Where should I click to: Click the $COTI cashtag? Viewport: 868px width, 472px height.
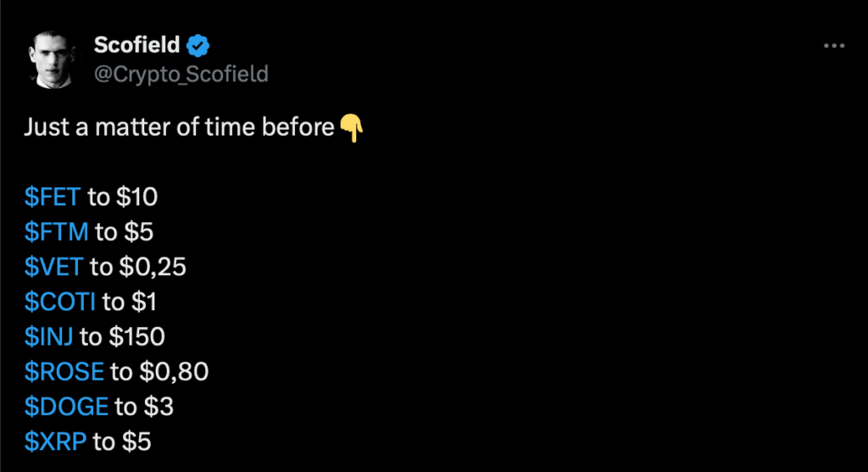coord(61,302)
